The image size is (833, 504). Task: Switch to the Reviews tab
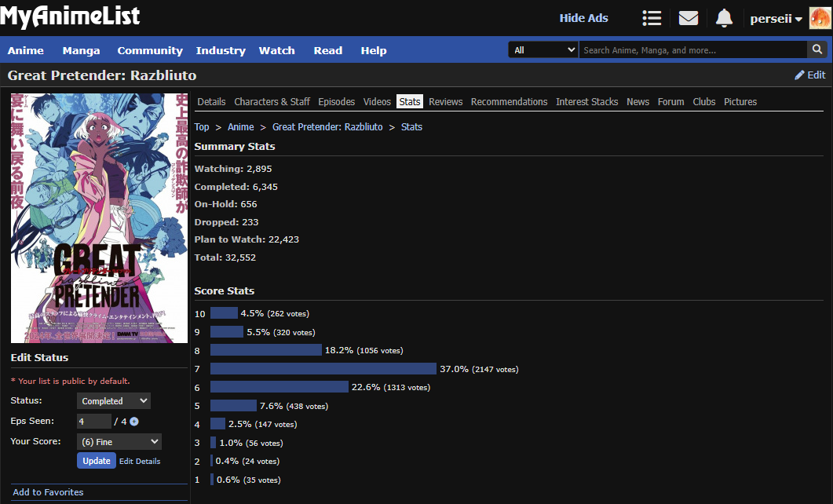[x=446, y=101]
